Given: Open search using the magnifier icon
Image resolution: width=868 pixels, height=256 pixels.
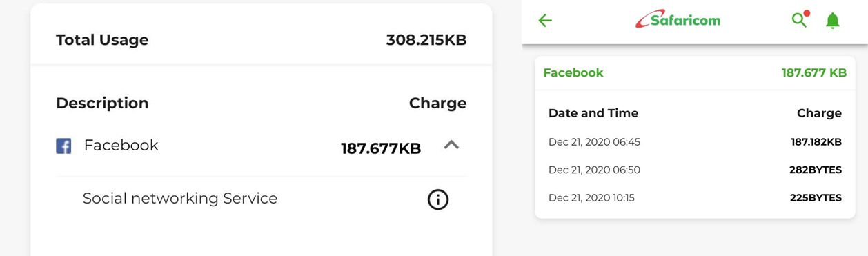Looking at the screenshot, I should click(x=800, y=19).
